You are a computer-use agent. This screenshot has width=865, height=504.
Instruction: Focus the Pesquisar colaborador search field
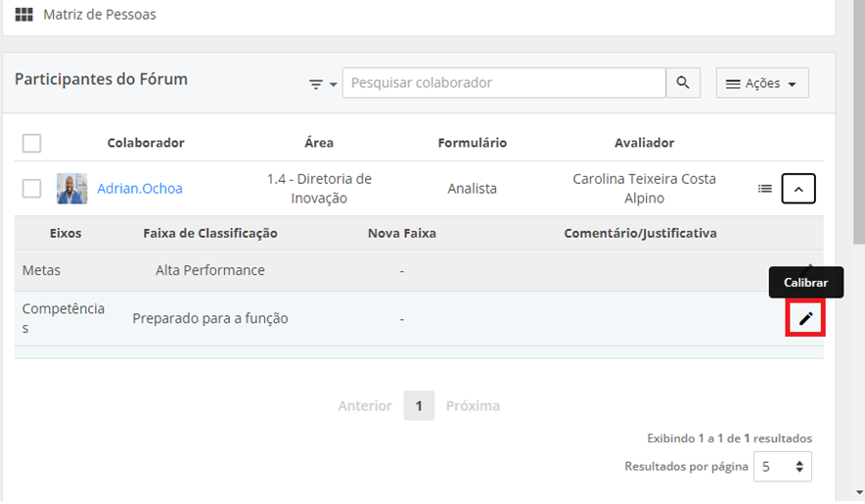pos(504,83)
